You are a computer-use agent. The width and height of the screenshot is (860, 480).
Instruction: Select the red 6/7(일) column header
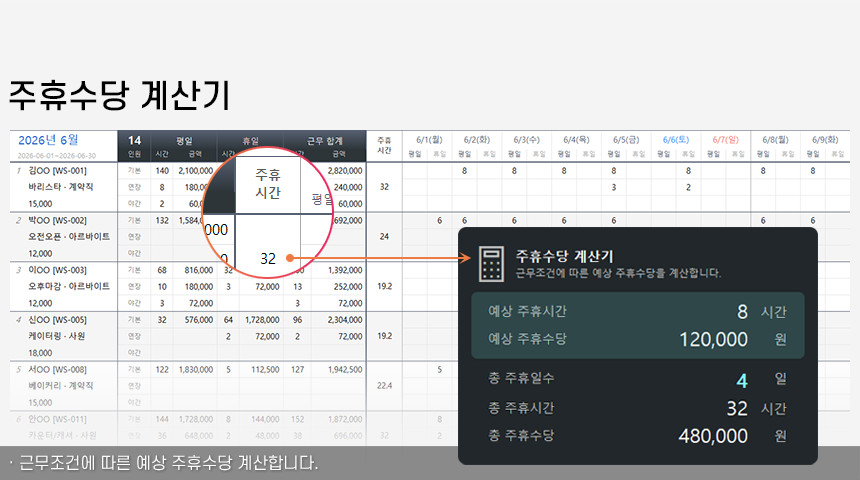725,140
